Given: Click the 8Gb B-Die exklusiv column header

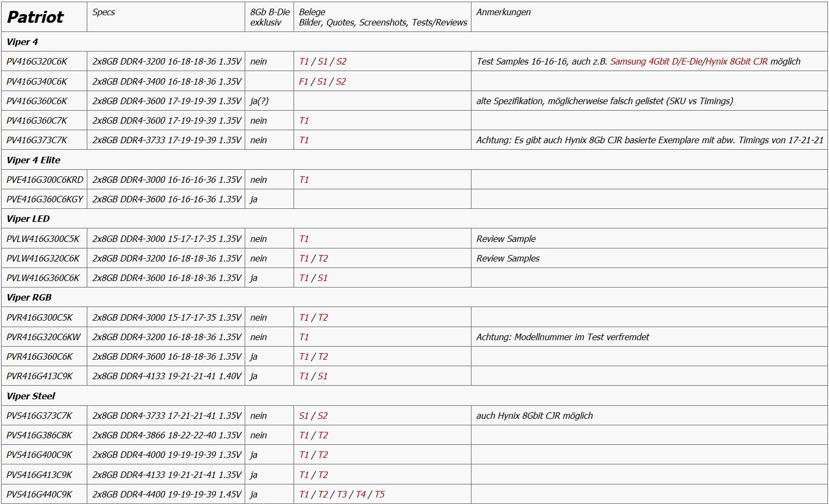Looking at the screenshot, I should click(x=270, y=17).
